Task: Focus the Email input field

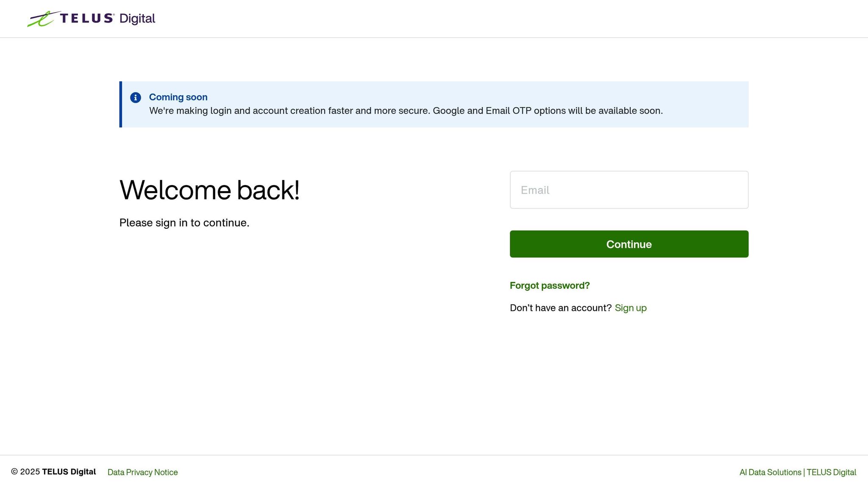Action: [x=629, y=190]
